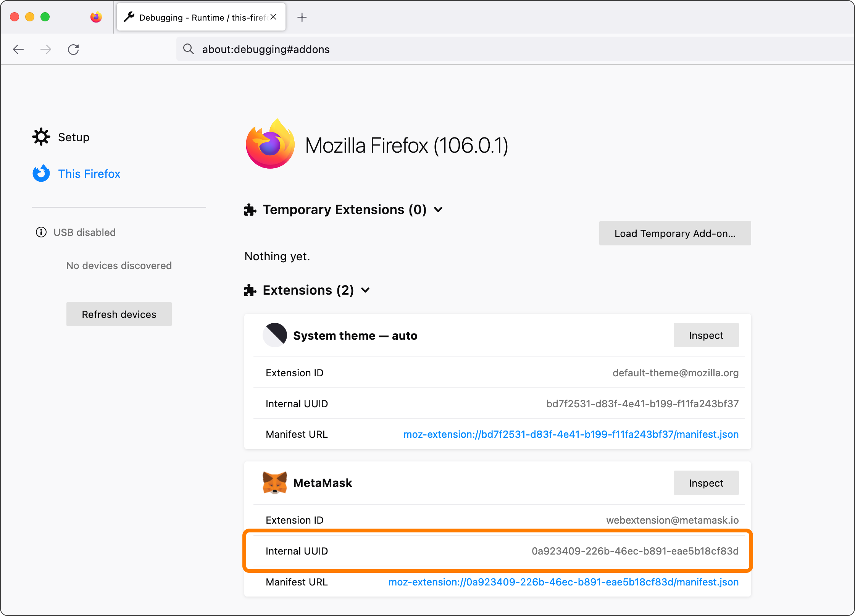855x616 pixels.
Task: Click the MetaMask fox icon
Action: tap(275, 483)
